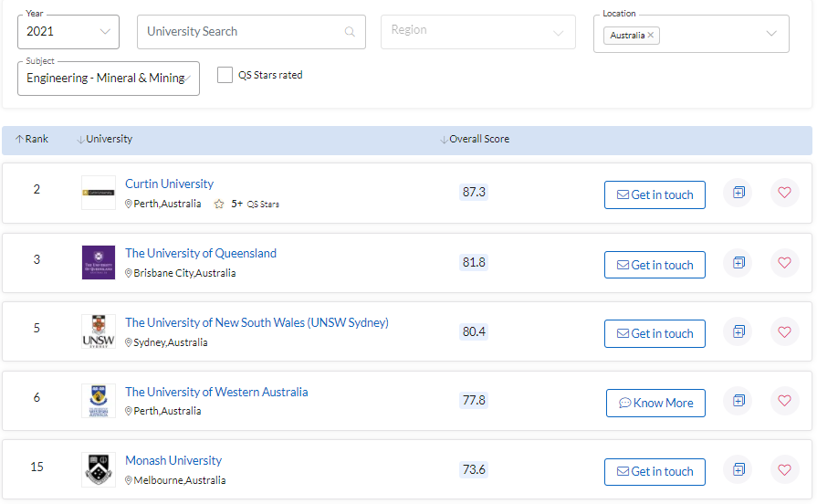This screenshot has height=504, width=817.
Task: Add UNSW Sydney to compare list
Action: point(738,331)
